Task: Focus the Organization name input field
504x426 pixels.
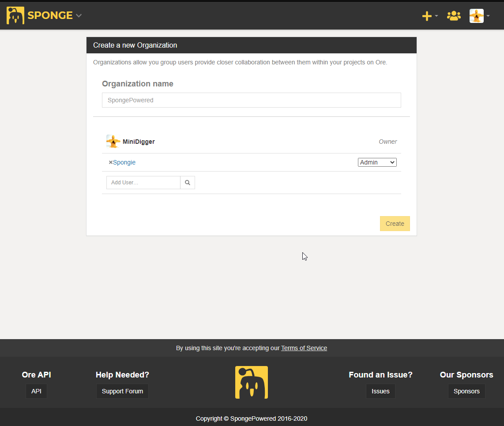Action: pos(252,100)
